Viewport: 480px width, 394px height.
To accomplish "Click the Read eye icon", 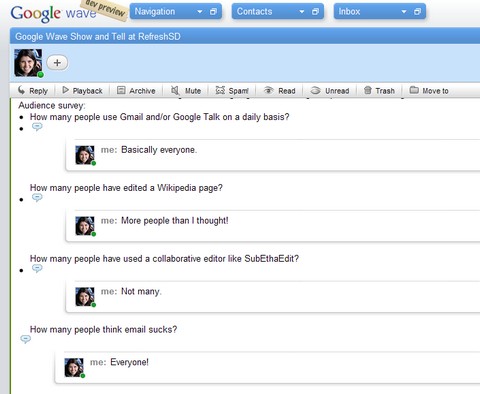I will tap(268, 90).
